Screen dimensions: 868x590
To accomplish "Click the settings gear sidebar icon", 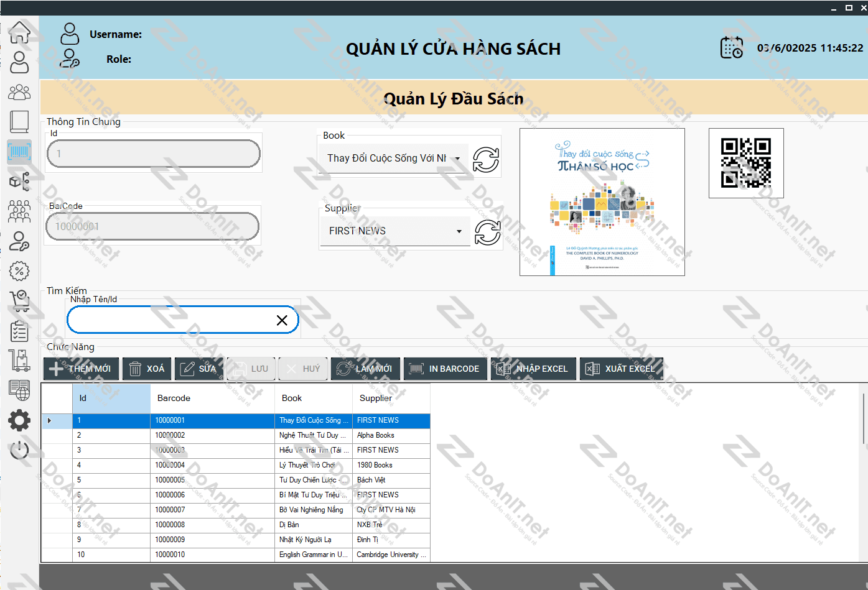I will click(19, 421).
